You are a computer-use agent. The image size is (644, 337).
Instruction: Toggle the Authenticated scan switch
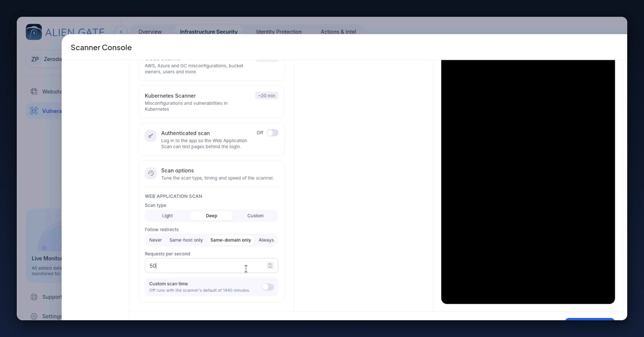272,133
